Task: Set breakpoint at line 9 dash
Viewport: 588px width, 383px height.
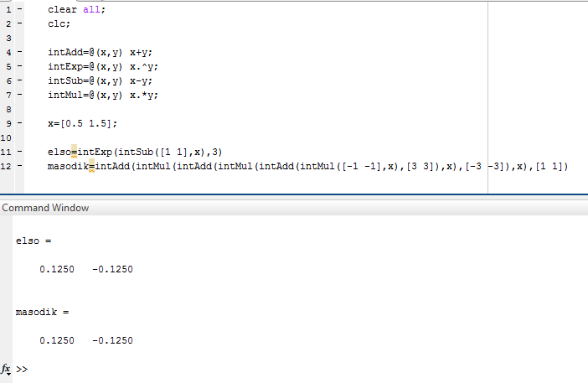Action: (19, 123)
